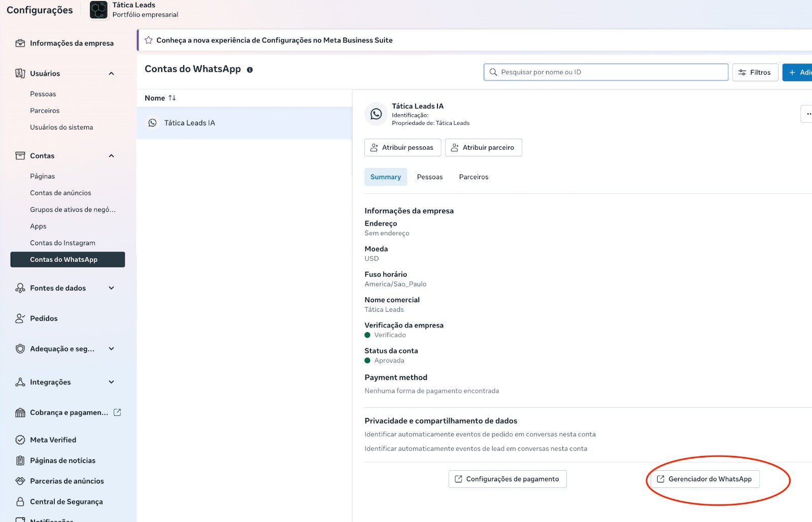Open Configurações de pagamento

point(507,479)
